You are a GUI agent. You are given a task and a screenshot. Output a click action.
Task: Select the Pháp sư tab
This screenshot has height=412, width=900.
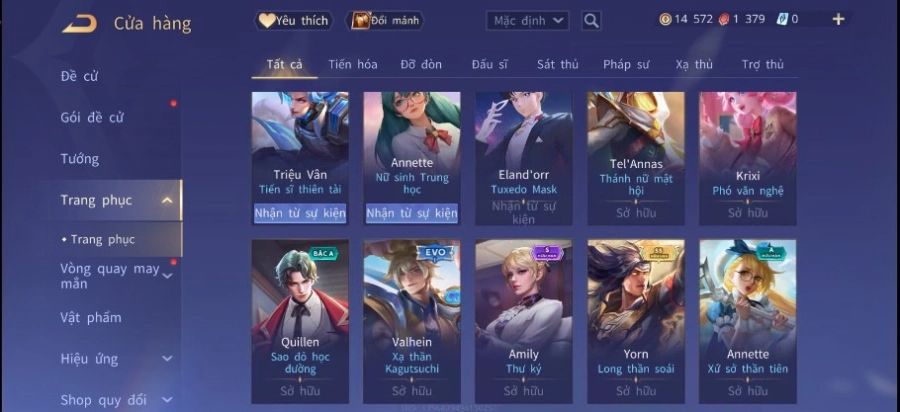(x=626, y=64)
